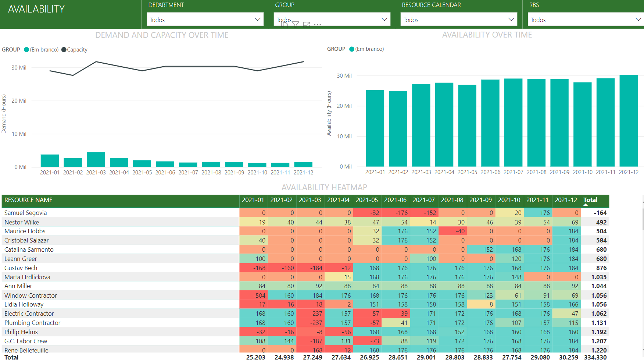Image resolution: width=644 pixels, height=361 pixels.
Task: Click the dark Capacity legend swatch
Action: click(x=64, y=50)
